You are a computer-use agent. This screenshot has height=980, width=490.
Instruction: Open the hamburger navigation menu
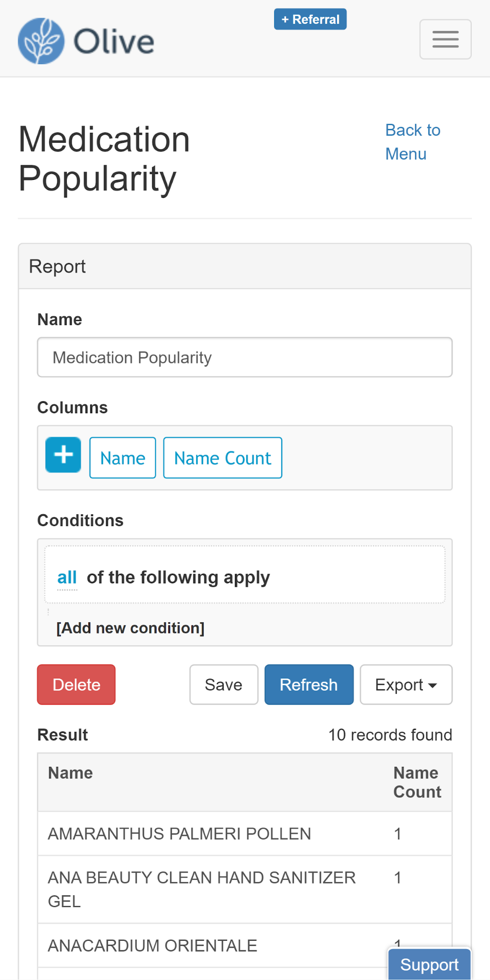click(x=445, y=39)
